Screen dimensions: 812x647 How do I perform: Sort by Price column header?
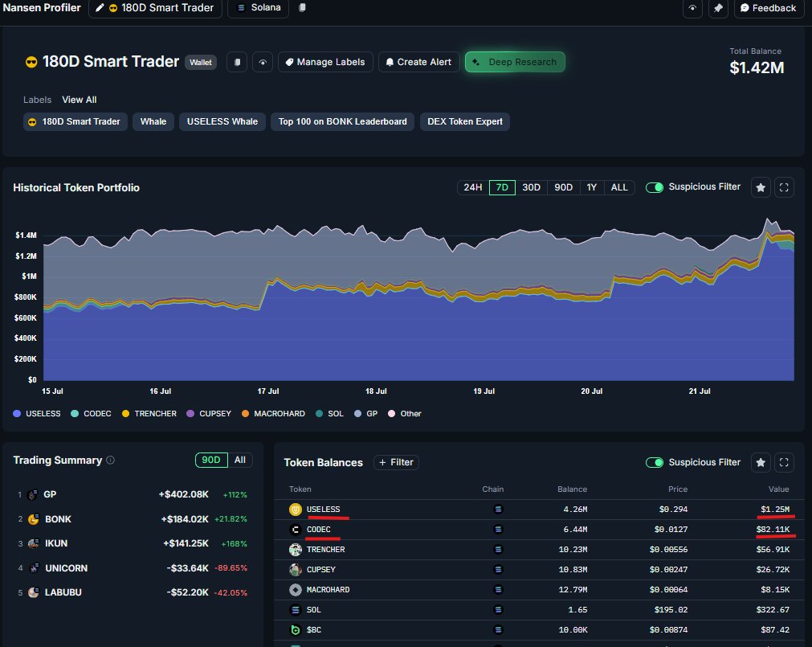click(678, 489)
